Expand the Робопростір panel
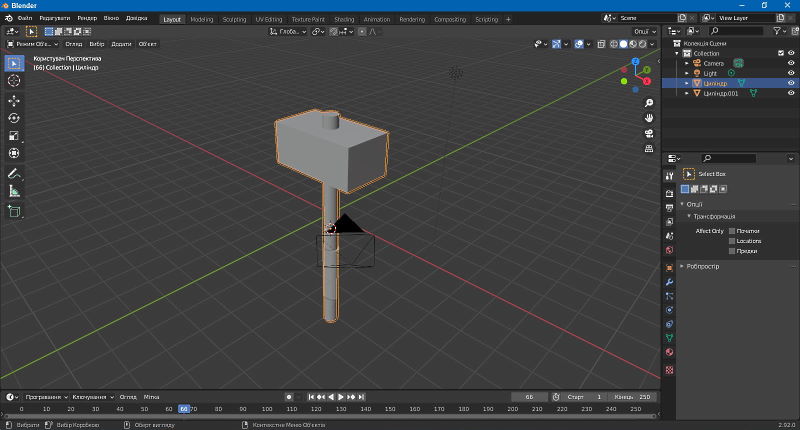This screenshot has width=800, height=430. (x=682, y=266)
